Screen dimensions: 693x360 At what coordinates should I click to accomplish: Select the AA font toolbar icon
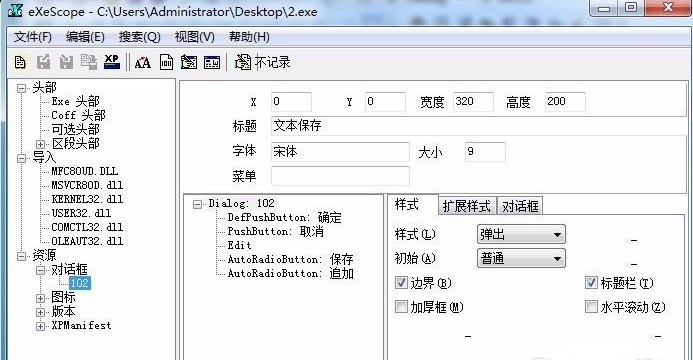click(142, 62)
